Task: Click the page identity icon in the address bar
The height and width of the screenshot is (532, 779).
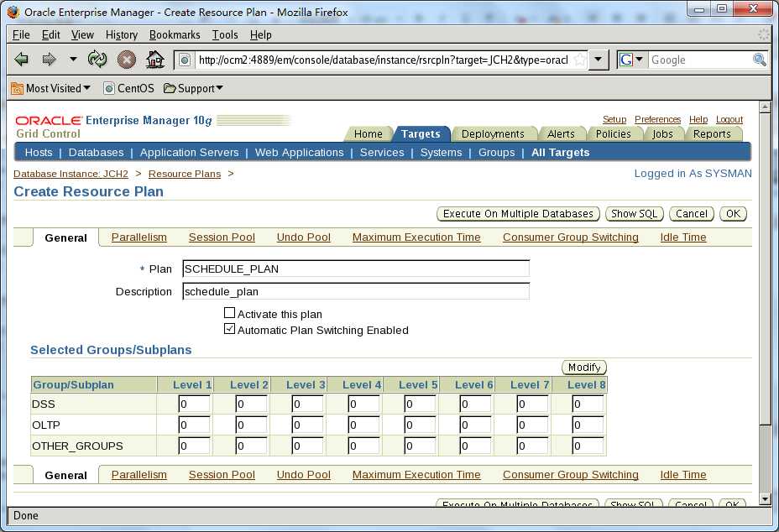Action: (x=185, y=60)
